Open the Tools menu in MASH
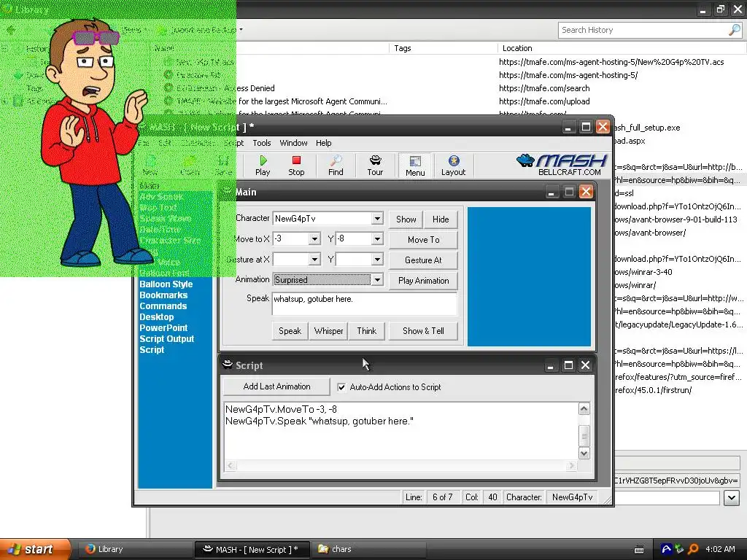Viewport: 747px width, 560px height. pos(262,143)
